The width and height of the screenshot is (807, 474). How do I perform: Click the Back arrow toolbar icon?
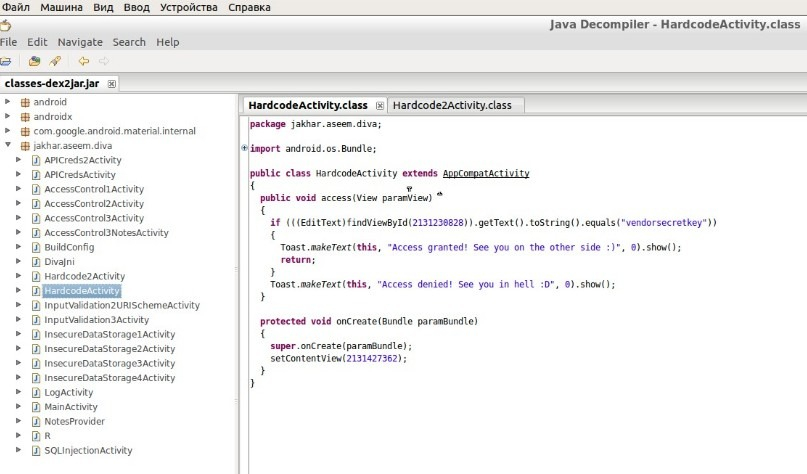click(x=83, y=61)
